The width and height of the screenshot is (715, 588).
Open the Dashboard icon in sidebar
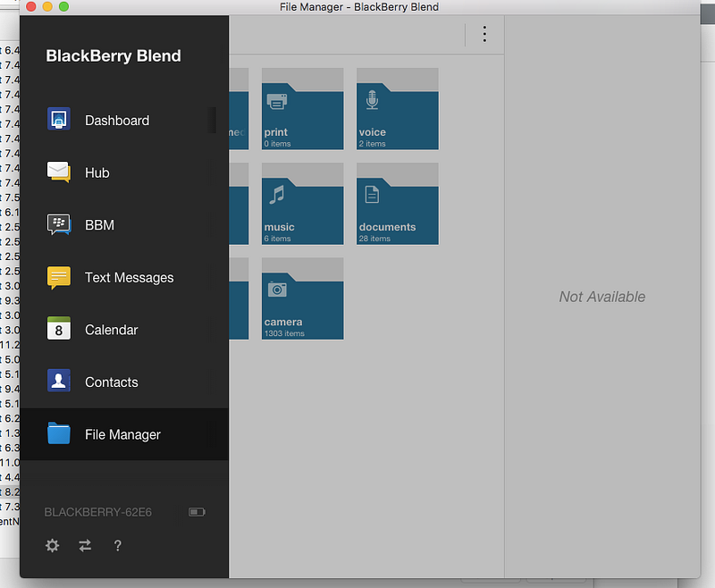coord(59,119)
